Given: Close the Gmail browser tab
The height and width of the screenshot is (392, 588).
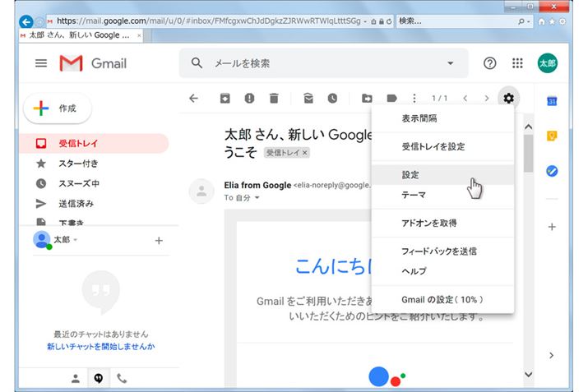Looking at the screenshot, I should [x=139, y=35].
